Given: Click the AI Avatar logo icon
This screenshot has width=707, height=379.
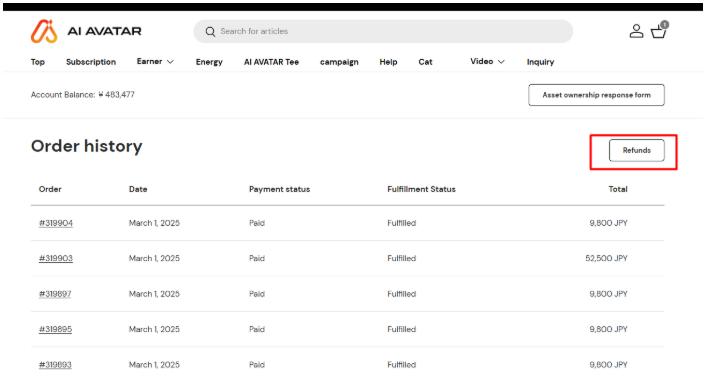Looking at the screenshot, I should pyautogui.click(x=44, y=31).
